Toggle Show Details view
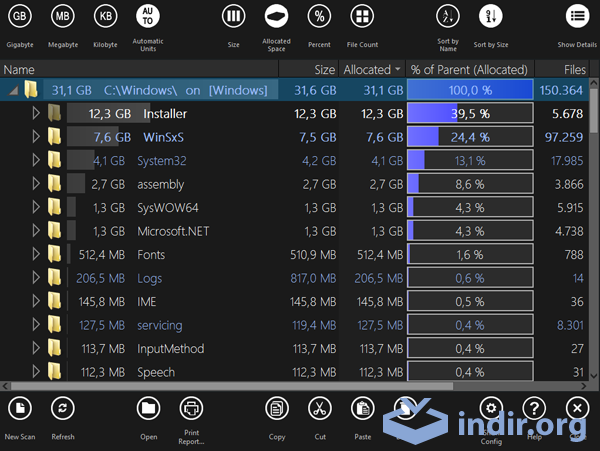 (577, 16)
